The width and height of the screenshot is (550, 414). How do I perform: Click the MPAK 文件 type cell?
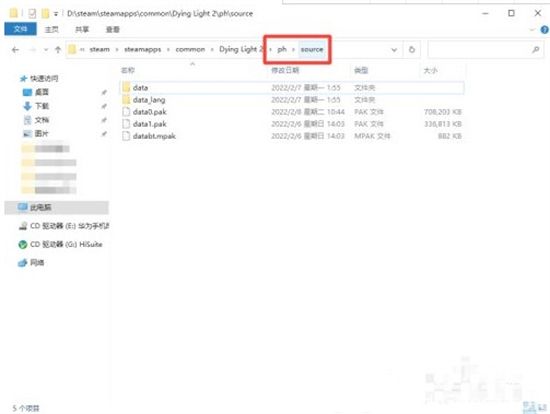click(x=372, y=136)
